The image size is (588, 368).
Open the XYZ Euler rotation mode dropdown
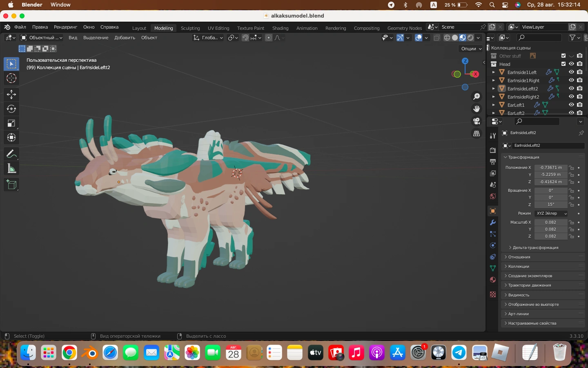(551, 213)
